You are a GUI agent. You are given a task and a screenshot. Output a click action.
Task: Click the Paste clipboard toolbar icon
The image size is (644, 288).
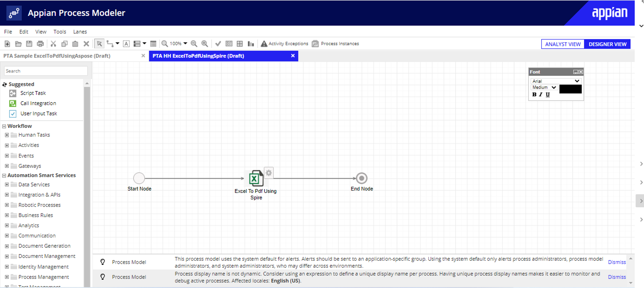(x=75, y=44)
